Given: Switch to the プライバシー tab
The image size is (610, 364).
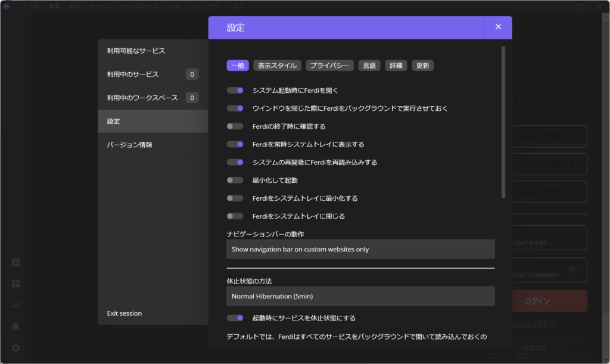Looking at the screenshot, I should 329,66.
